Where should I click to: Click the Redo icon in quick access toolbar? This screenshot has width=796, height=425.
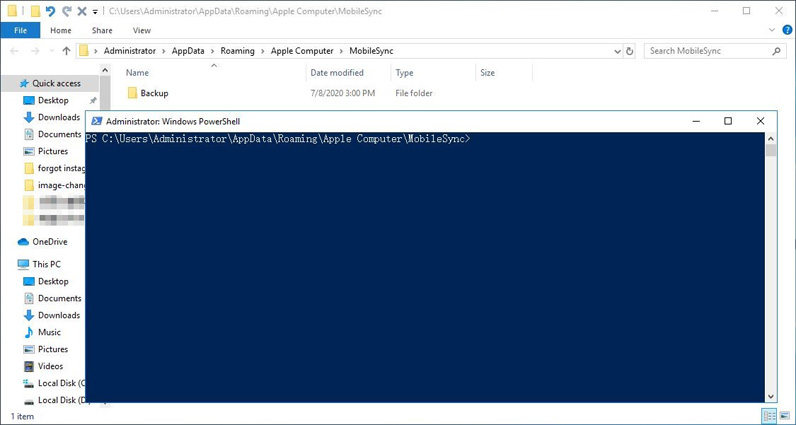[66, 12]
